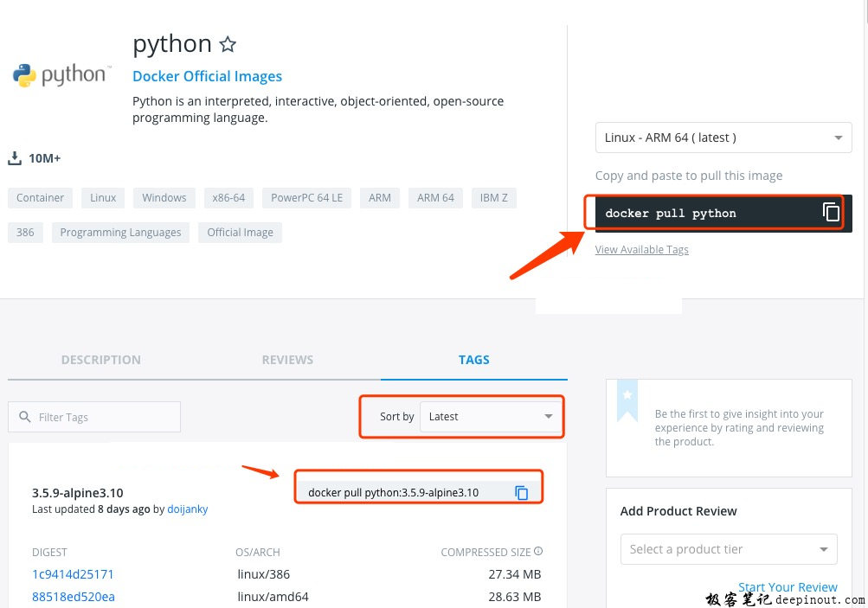Open doijanky's profile link

point(187,509)
